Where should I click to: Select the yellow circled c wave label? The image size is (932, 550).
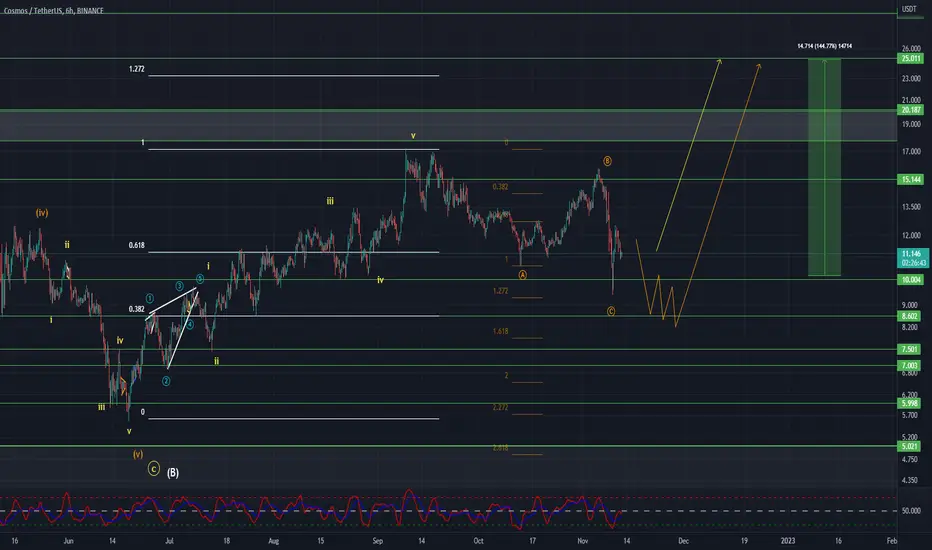click(153, 469)
